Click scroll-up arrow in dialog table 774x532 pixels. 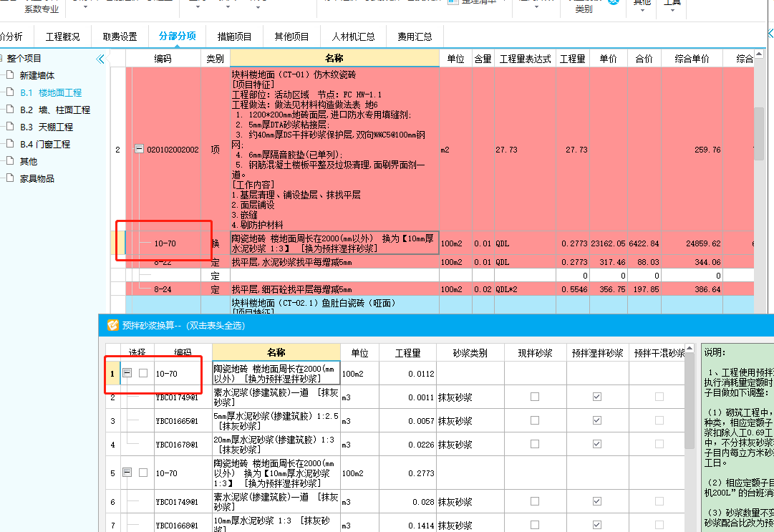click(690, 349)
